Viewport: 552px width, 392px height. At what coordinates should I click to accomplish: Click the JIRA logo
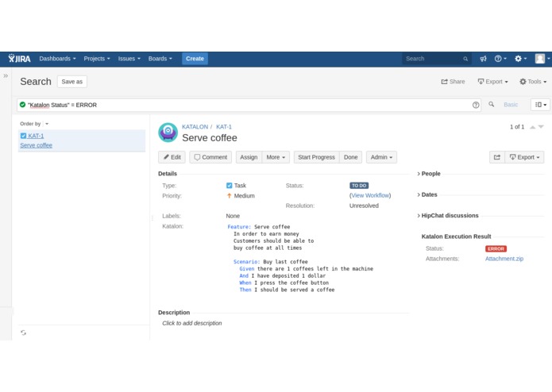click(x=19, y=59)
